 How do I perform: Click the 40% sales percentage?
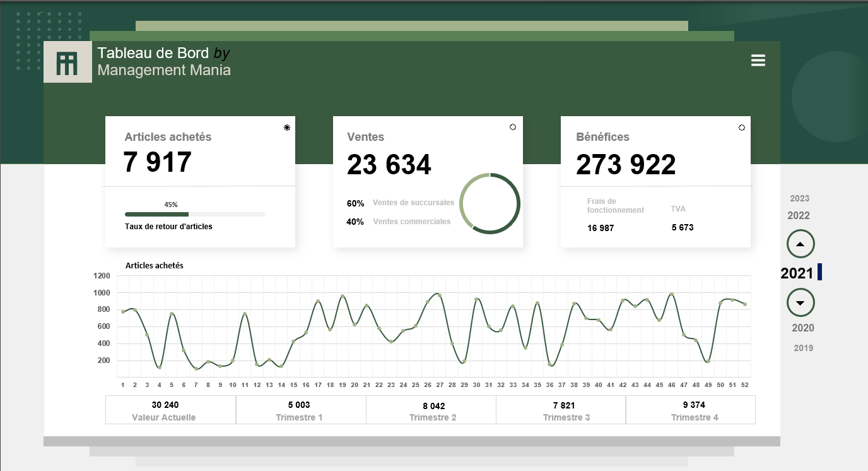tap(355, 222)
